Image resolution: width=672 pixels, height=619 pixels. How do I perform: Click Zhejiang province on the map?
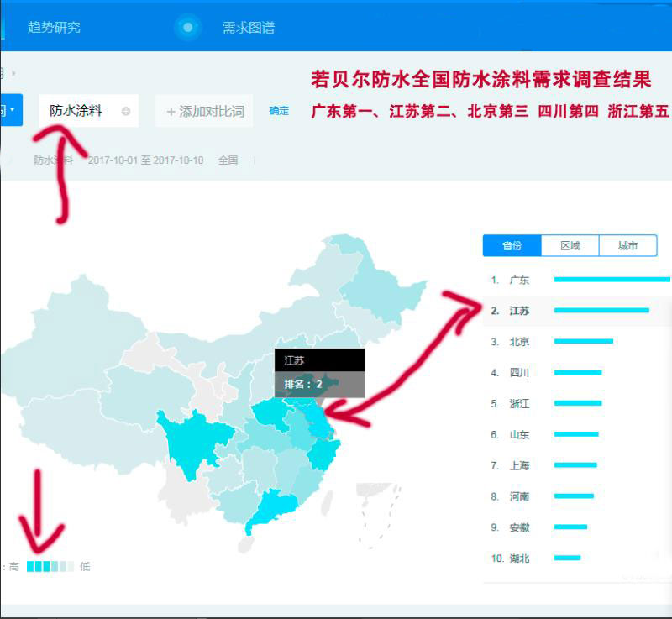[x=323, y=455]
